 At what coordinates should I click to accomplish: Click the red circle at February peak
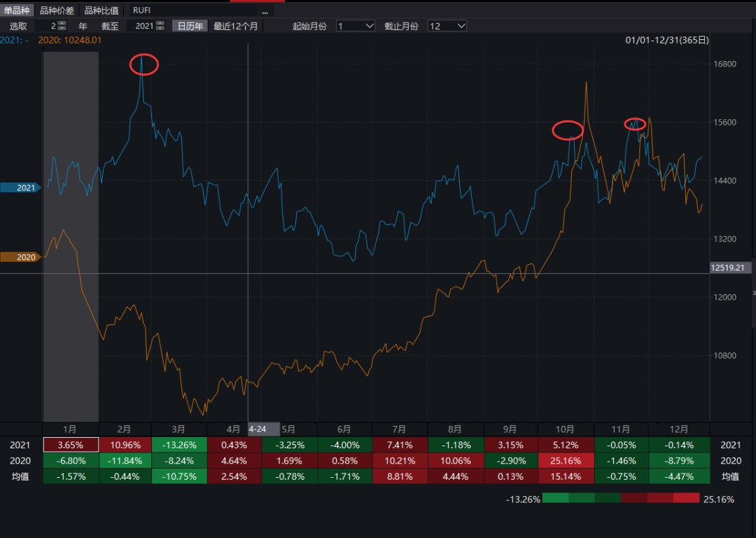144,64
